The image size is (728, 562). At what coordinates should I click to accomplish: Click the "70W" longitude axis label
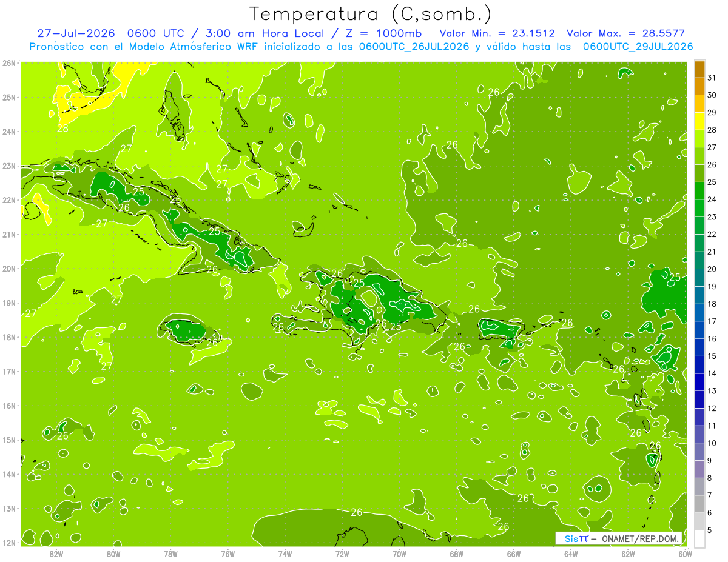coord(399,554)
